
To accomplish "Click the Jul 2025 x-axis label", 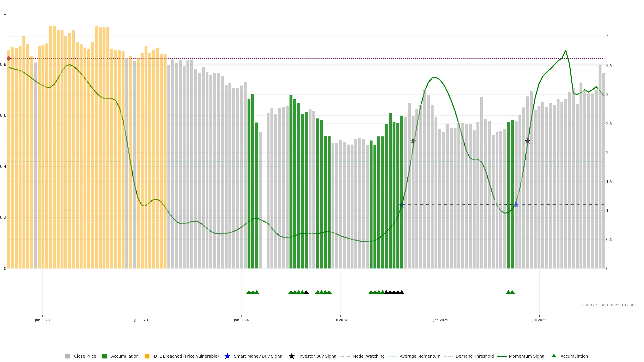I will (539, 320).
